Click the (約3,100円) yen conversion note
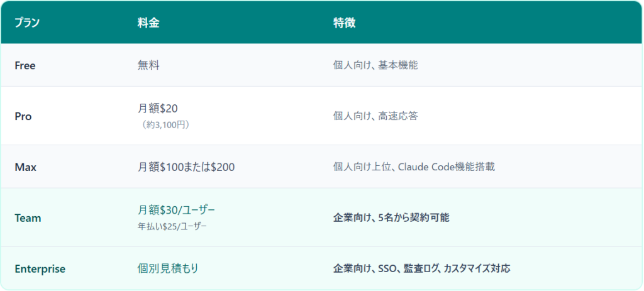Image resolution: width=644 pixels, height=291 pixels. pyautogui.click(x=165, y=124)
